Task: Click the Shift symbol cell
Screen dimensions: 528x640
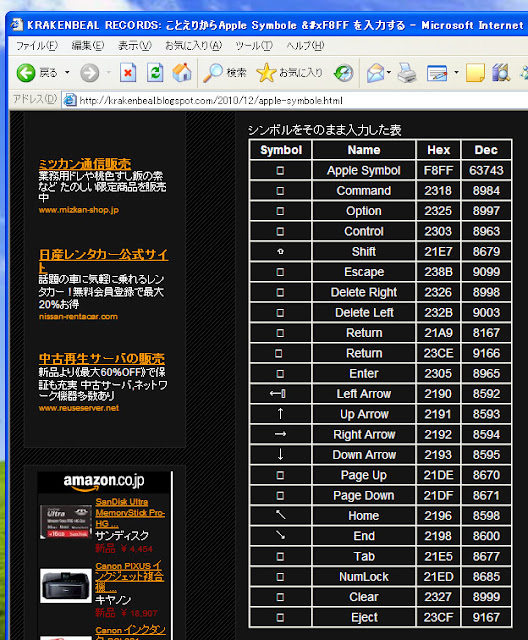Action: (281, 251)
